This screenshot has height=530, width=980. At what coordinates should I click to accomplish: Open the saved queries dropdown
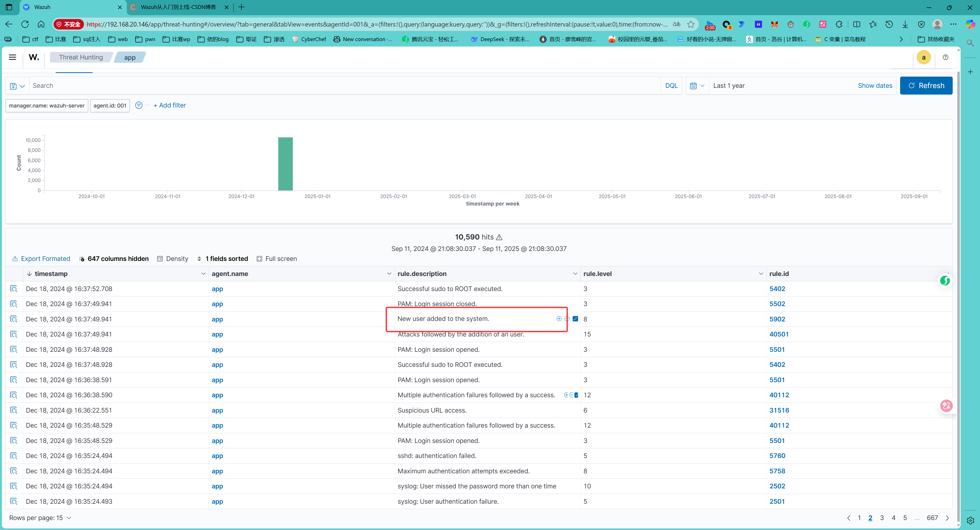(17, 86)
